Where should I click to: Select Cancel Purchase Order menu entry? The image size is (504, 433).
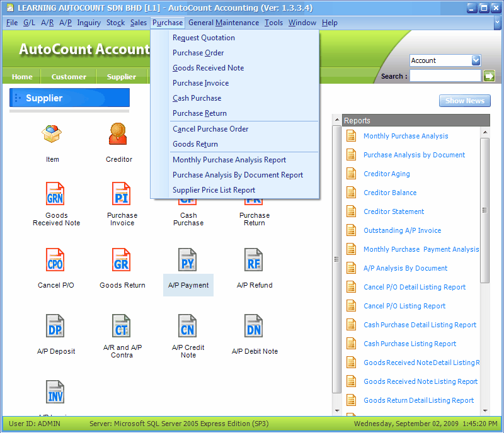(x=235, y=129)
